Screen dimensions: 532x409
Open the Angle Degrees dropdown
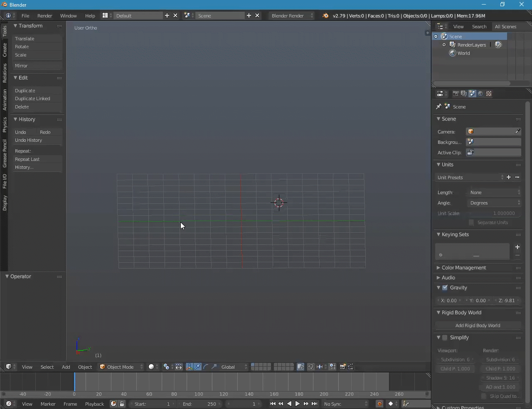tap(494, 203)
